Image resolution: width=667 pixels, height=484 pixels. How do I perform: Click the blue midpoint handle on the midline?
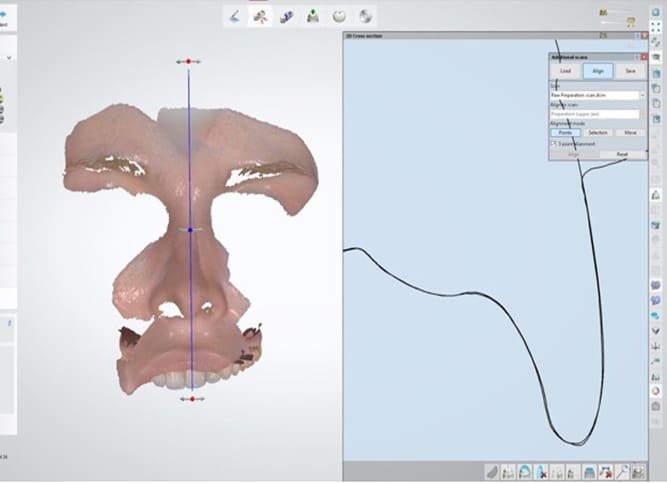point(190,229)
